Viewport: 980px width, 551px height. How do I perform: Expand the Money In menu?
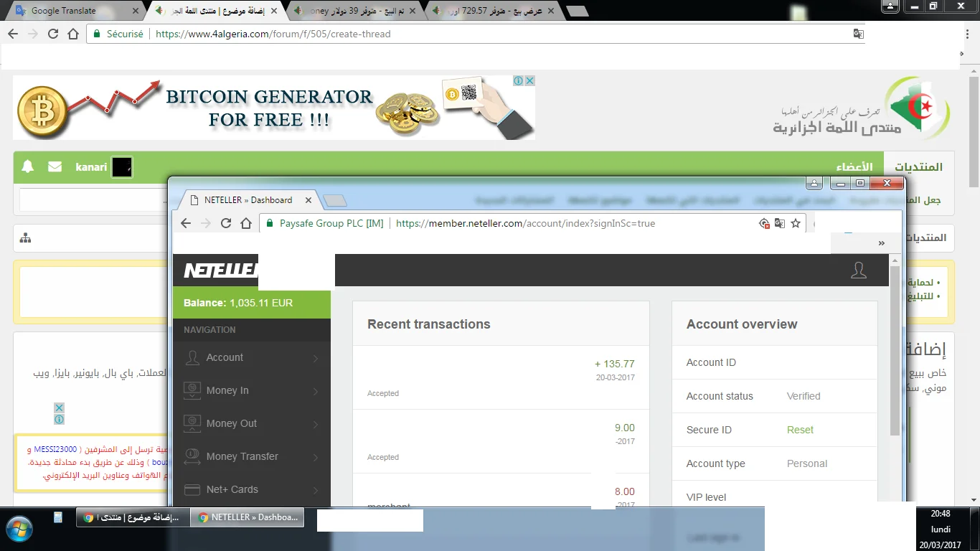[251, 390]
